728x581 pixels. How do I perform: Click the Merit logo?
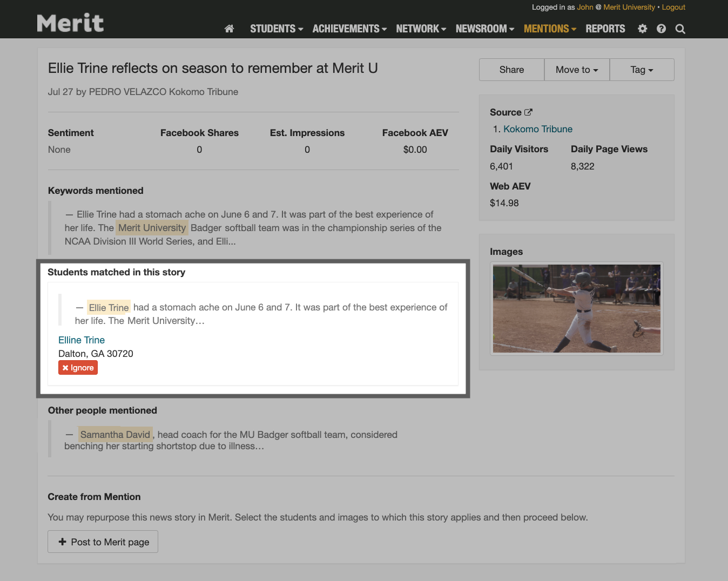70,23
